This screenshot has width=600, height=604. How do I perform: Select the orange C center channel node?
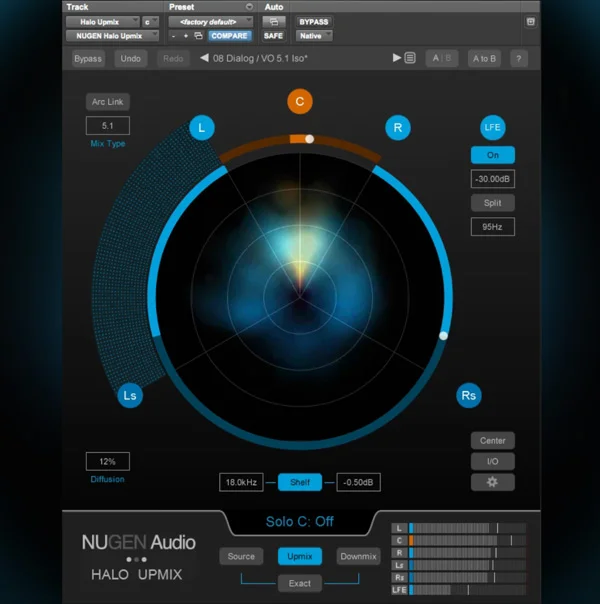[300, 101]
